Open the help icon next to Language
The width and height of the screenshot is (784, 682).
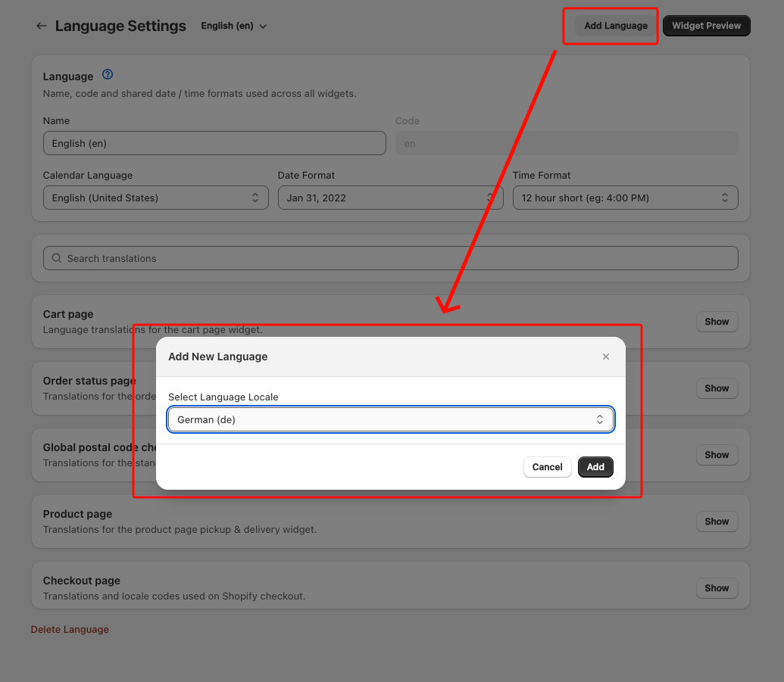pyautogui.click(x=108, y=75)
